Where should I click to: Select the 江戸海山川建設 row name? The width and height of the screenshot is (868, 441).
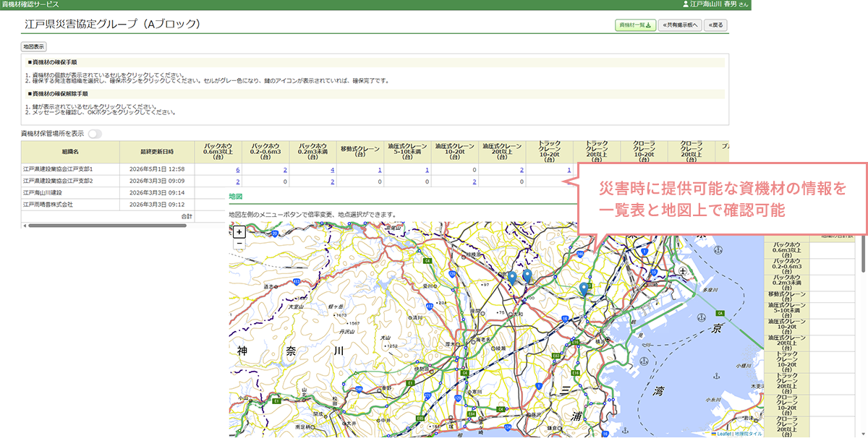tap(42, 193)
